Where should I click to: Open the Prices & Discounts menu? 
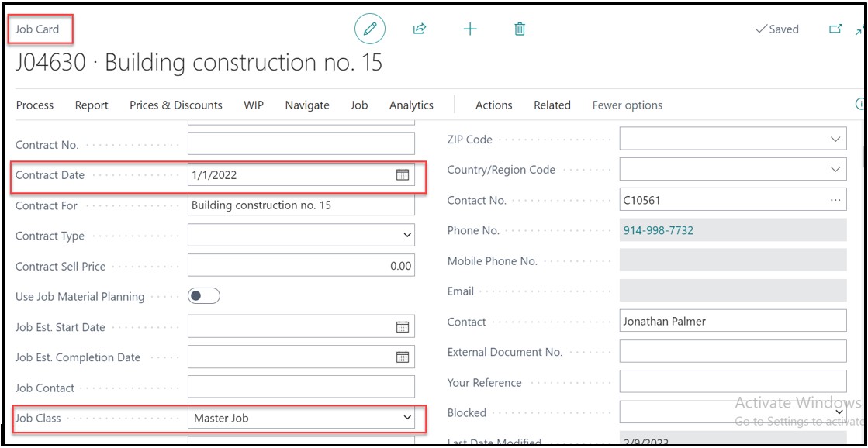(176, 105)
